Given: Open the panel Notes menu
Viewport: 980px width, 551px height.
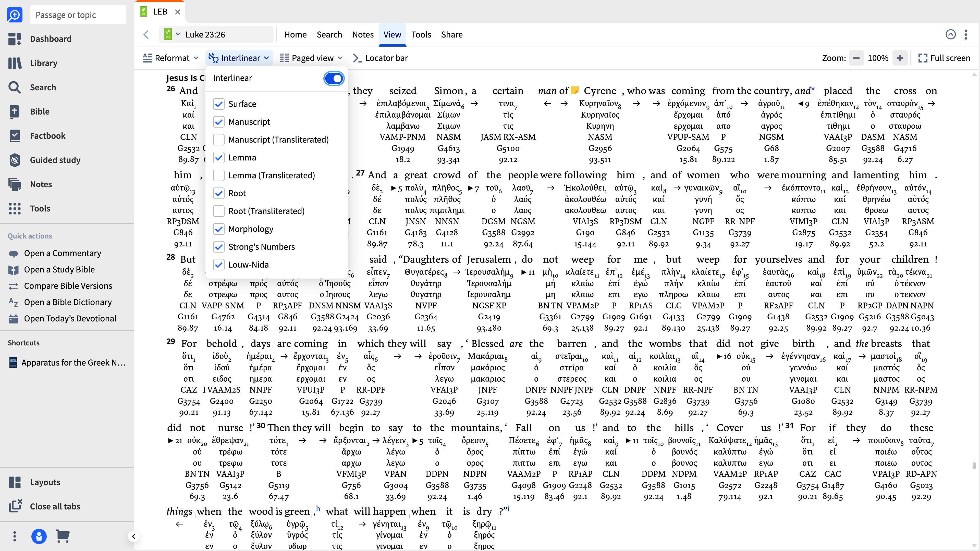Looking at the screenshot, I should (363, 35).
